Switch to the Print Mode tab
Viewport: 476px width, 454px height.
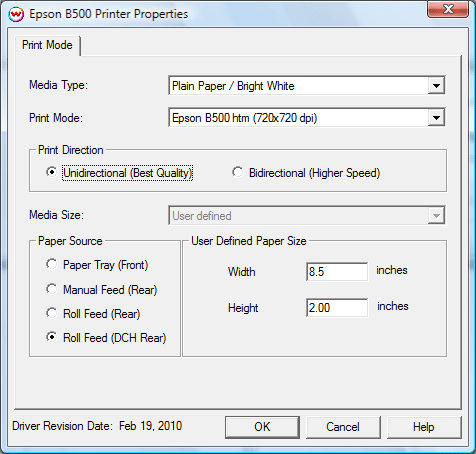click(x=47, y=45)
